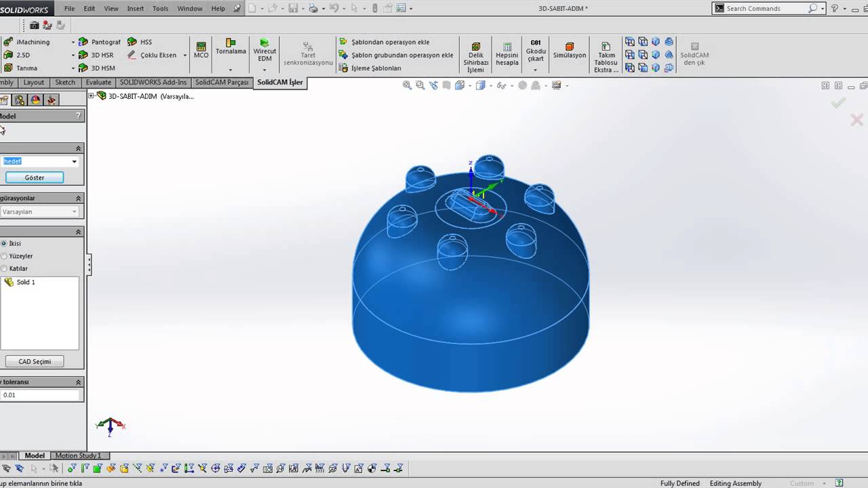Launch the Delik Sihirbazı İşlemi tool

(476, 57)
